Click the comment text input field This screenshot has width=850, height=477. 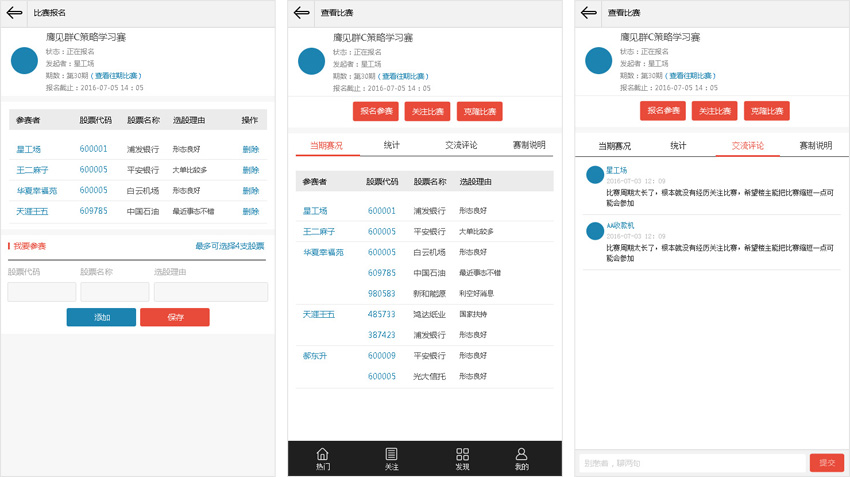point(692,463)
